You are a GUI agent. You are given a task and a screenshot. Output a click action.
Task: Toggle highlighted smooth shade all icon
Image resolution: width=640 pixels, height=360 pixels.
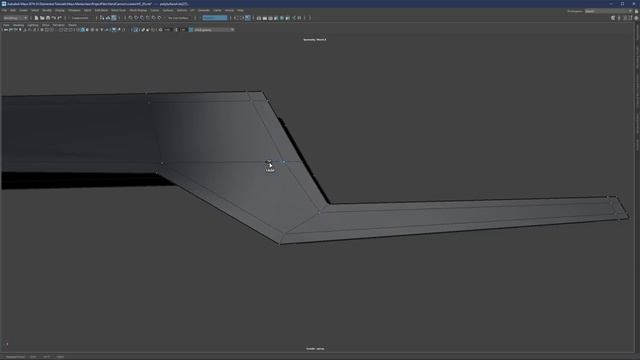point(82,30)
